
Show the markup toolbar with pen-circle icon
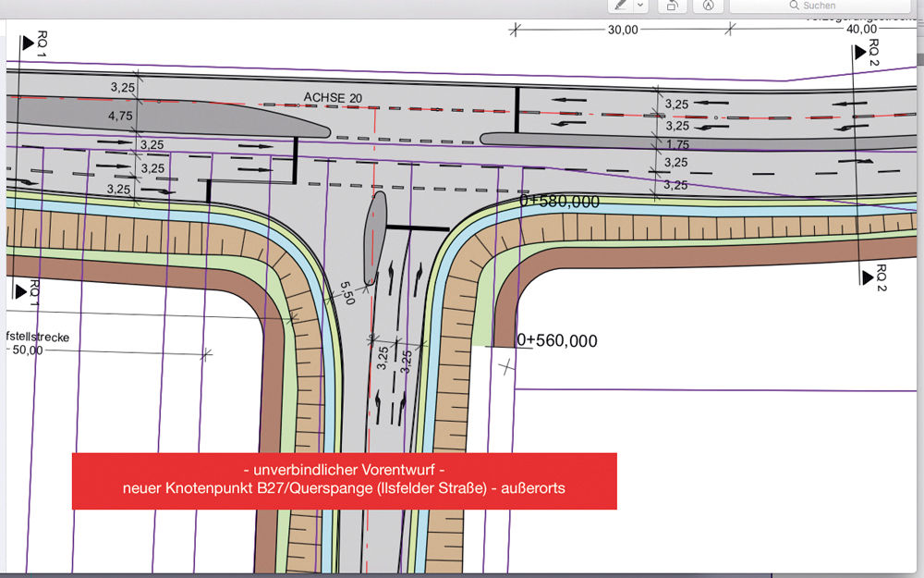pos(709,5)
